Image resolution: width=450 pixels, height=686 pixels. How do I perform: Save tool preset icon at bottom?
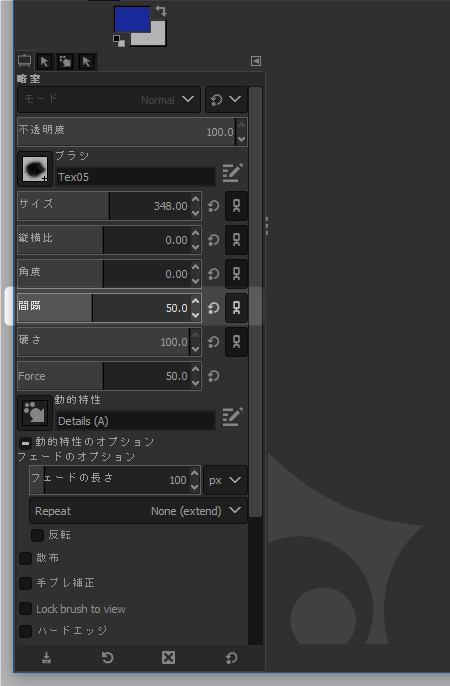pyautogui.click(x=46, y=658)
